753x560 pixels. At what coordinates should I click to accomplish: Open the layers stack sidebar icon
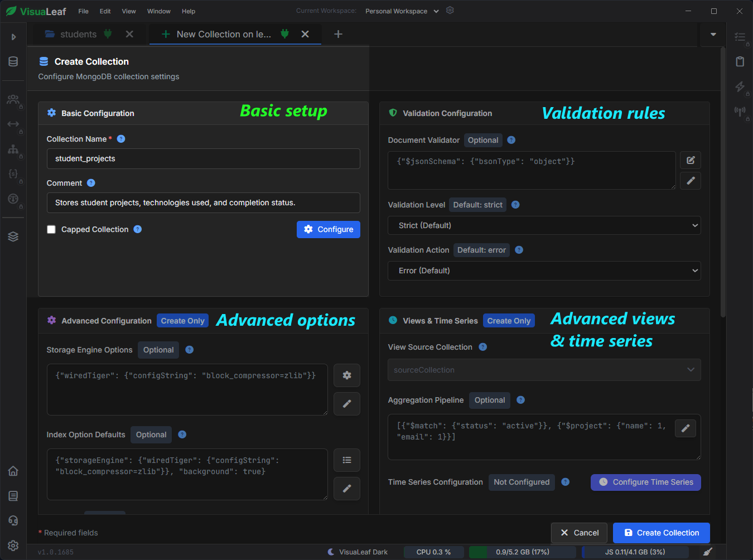[x=13, y=236]
